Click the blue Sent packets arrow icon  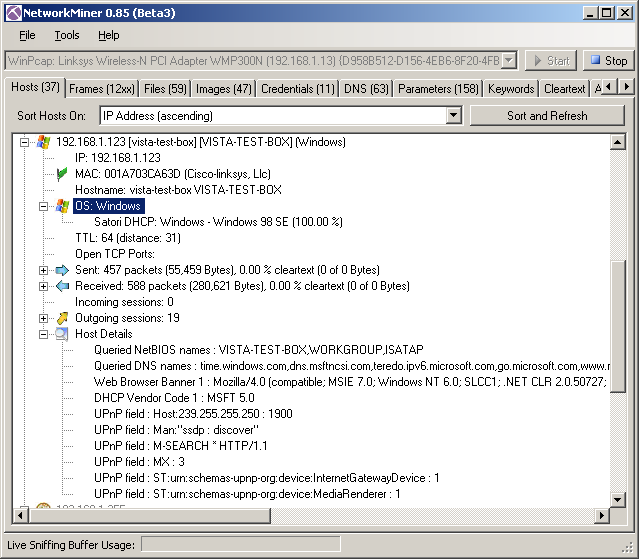[62, 270]
